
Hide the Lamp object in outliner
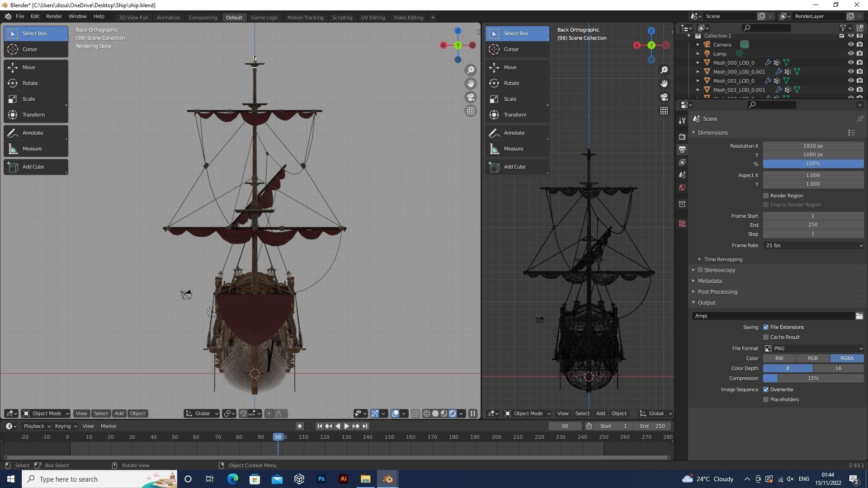850,54
